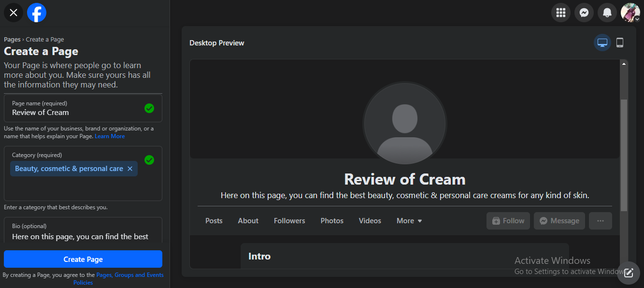Click the profile picture placeholder in preview
Screen dimensions: 644x288
(x=405, y=124)
